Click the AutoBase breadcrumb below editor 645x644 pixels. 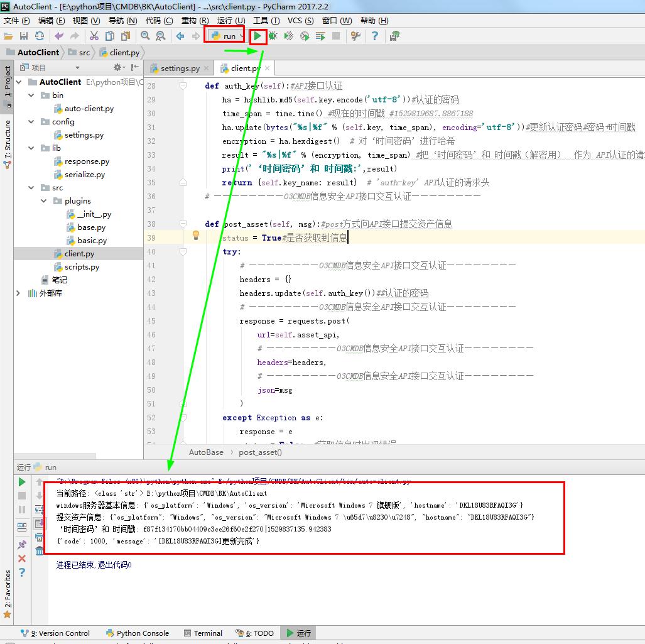point(206,452)
